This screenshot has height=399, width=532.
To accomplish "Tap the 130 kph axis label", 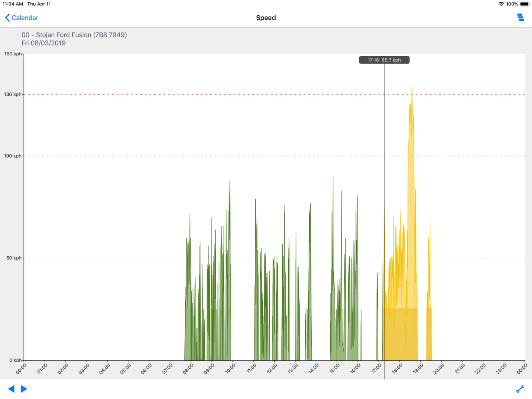I will click(12, 94).
